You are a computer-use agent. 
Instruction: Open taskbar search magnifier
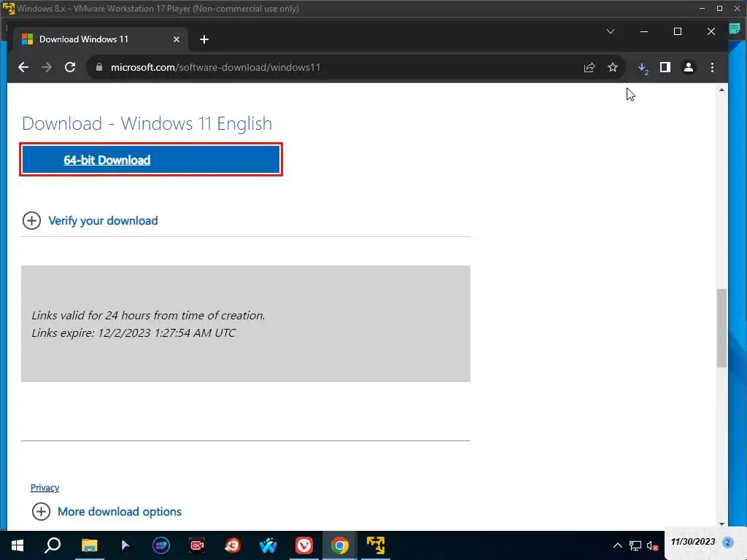coord(53,545)
